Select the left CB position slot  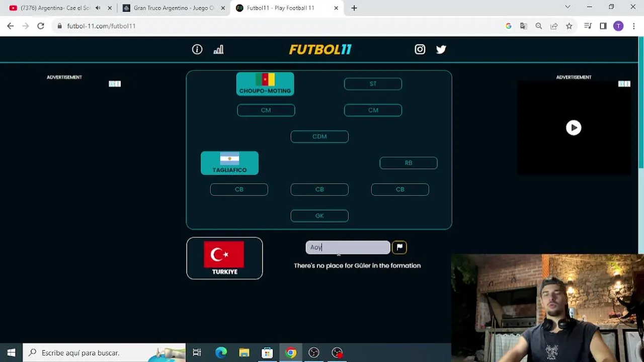(239, 190)
